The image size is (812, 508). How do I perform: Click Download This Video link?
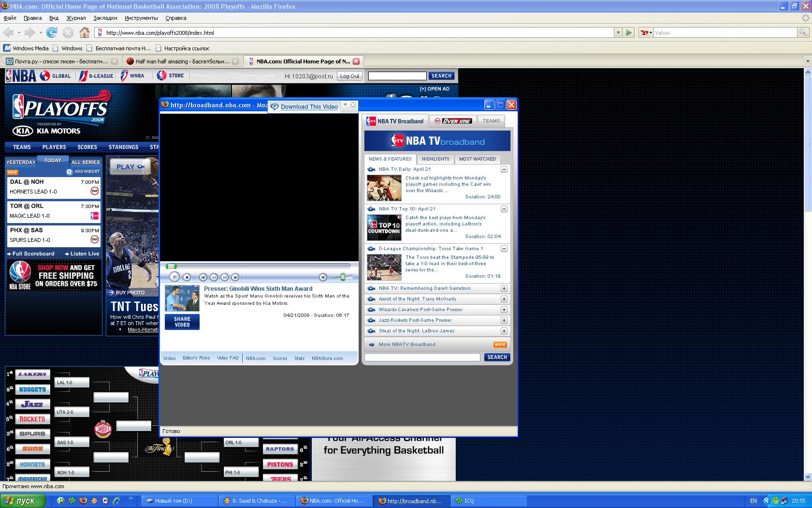tap(309, 107)
